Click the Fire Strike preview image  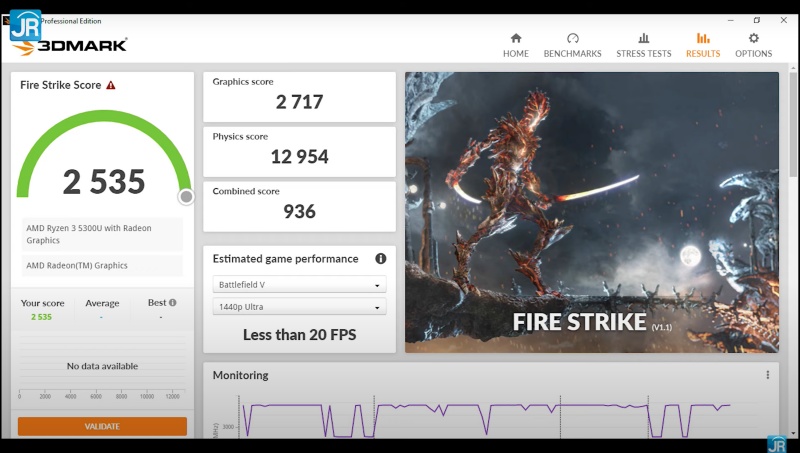[x=592, y=212]
